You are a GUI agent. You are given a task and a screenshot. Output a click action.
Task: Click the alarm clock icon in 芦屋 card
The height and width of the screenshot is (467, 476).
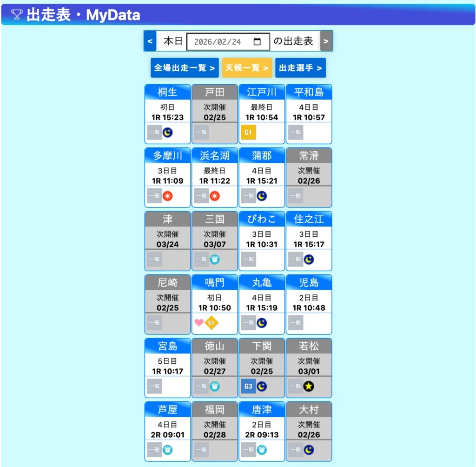click(168, 450)
